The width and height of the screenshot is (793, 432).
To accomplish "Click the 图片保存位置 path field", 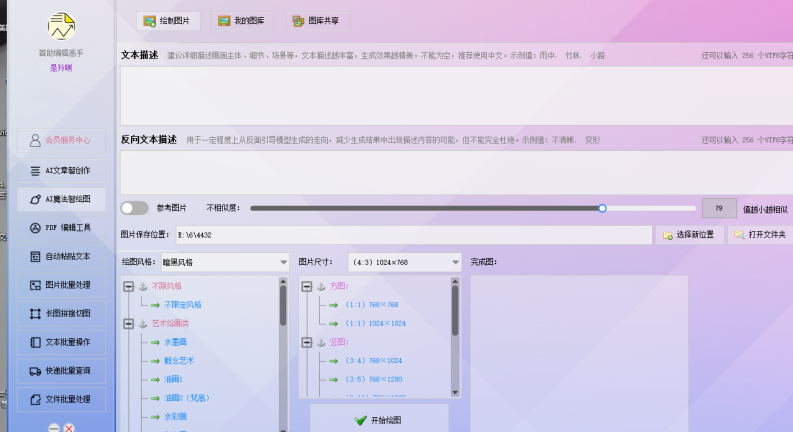I will (x=414, y=235).
